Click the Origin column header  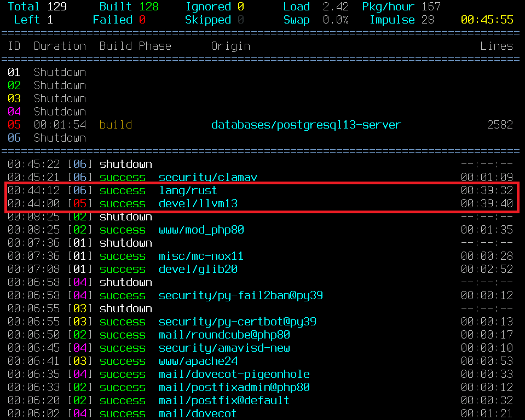[230, 46]
